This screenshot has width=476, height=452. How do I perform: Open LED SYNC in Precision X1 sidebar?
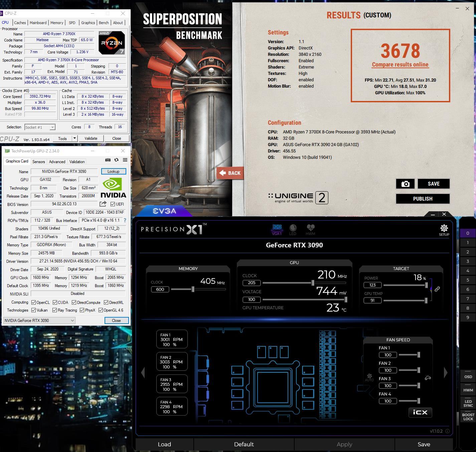tap(468, 404)
